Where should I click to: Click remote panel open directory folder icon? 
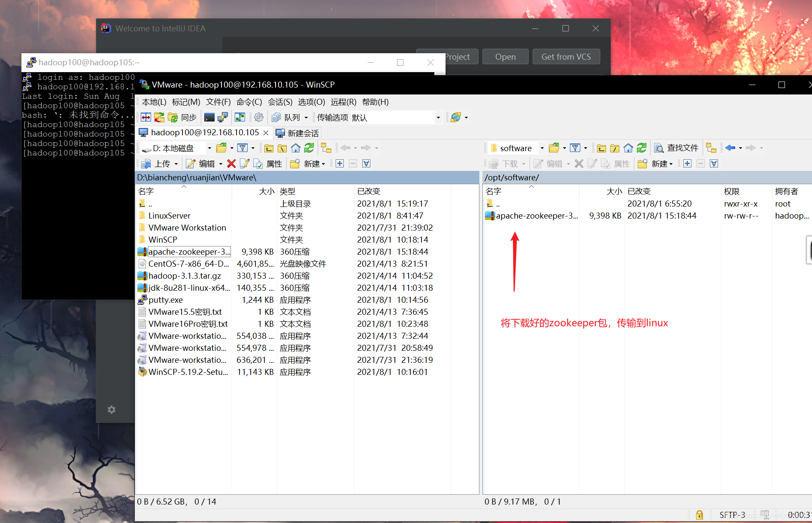click(x=554, y=148)
